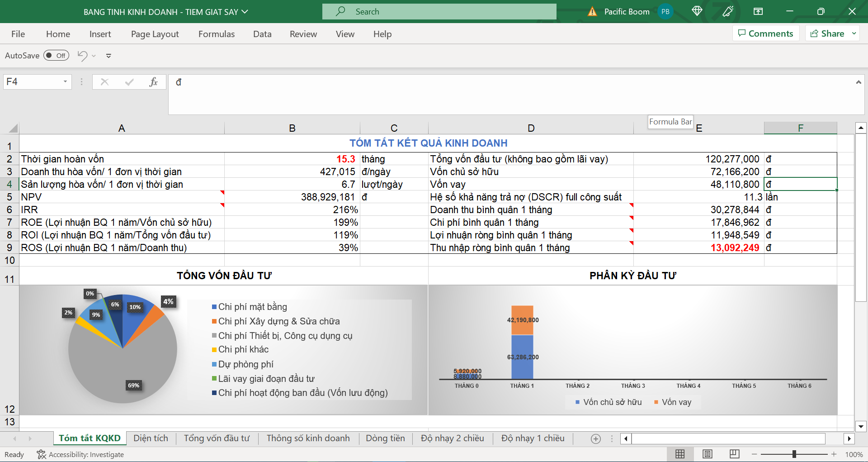Click the Insert Function fx icon

click(x=153, y=82)
